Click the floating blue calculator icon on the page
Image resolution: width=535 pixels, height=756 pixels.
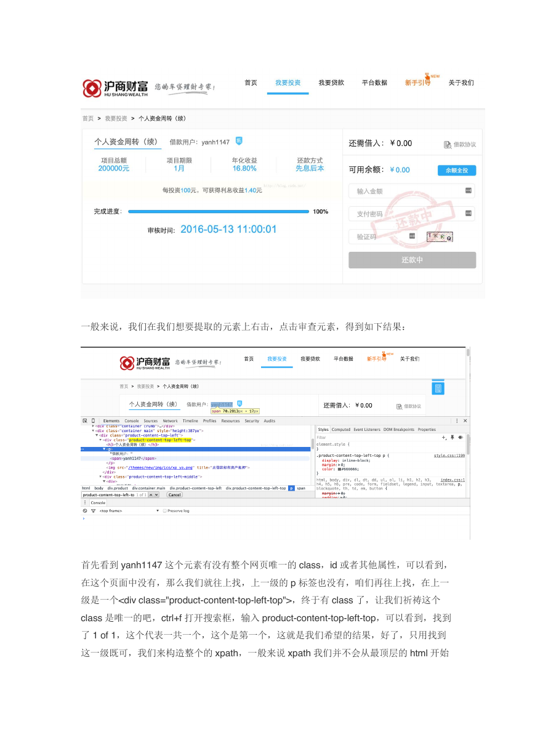(x=438, y=388)
